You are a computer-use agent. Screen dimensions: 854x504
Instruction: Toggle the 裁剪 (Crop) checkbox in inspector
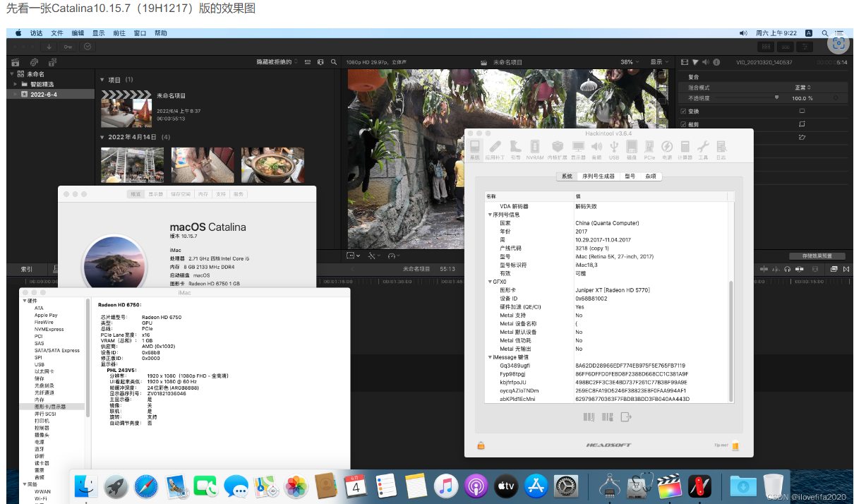683,124
